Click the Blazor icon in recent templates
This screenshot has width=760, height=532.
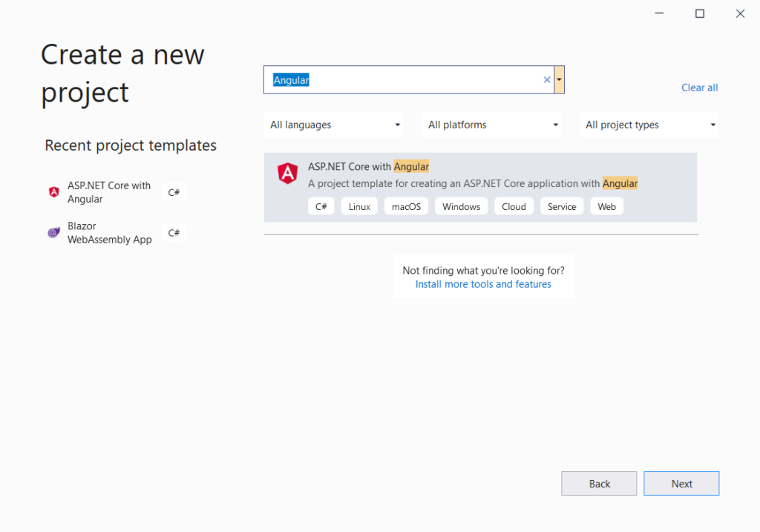coord(53,232)
